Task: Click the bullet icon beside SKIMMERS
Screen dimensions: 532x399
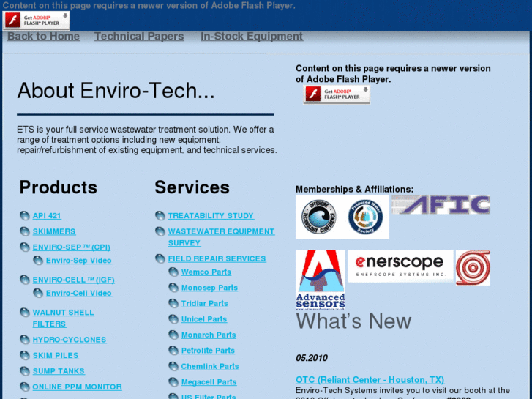Action: [x=24, y=231]
